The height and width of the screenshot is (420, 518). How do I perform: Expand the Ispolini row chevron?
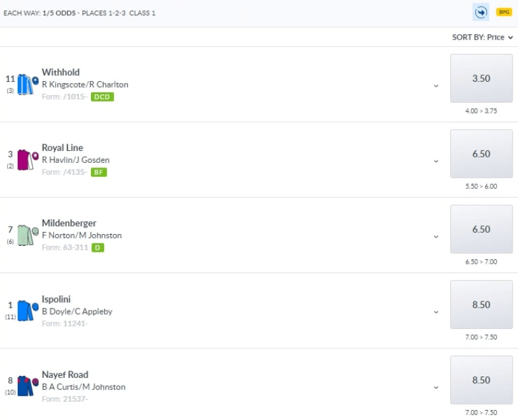436,312
